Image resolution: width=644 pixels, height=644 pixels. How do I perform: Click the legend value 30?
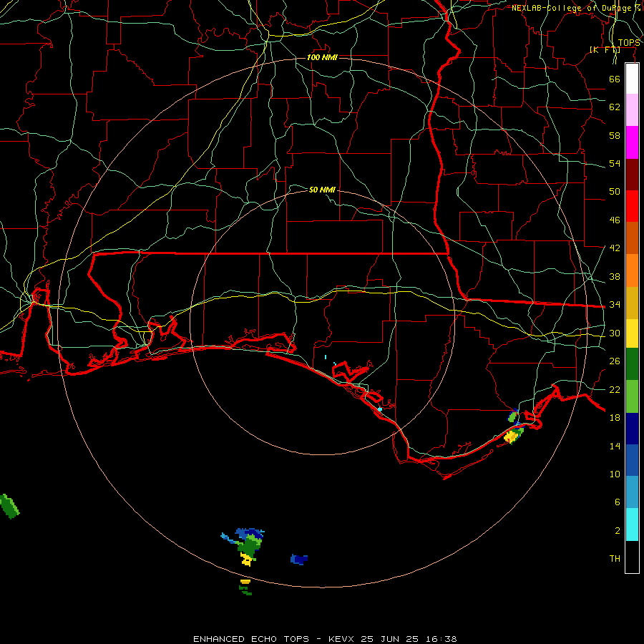pos(615,333)
